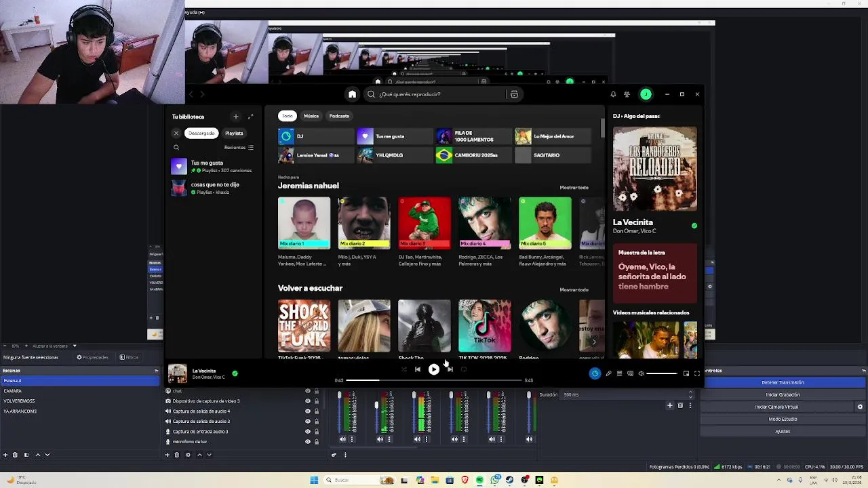Open the Spotify Browse icon in search bar

pos(514,94)
